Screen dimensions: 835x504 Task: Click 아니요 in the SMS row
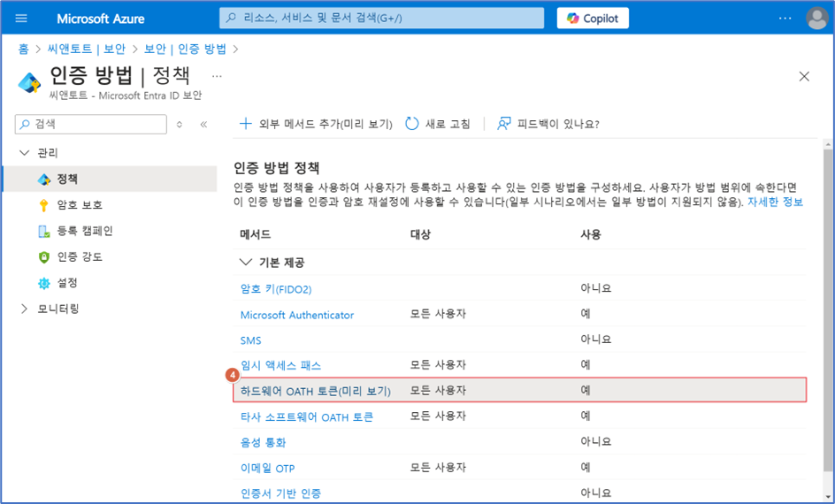click(596, 340)
